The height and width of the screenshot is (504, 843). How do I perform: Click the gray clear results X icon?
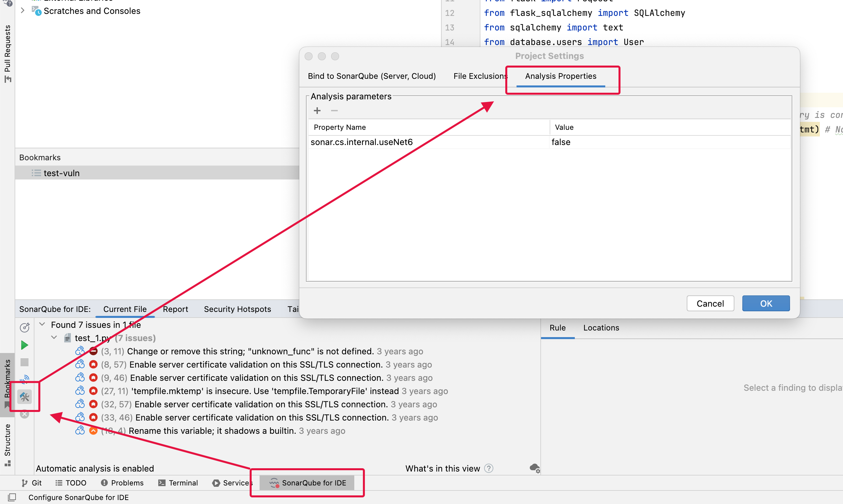[25, 414]
